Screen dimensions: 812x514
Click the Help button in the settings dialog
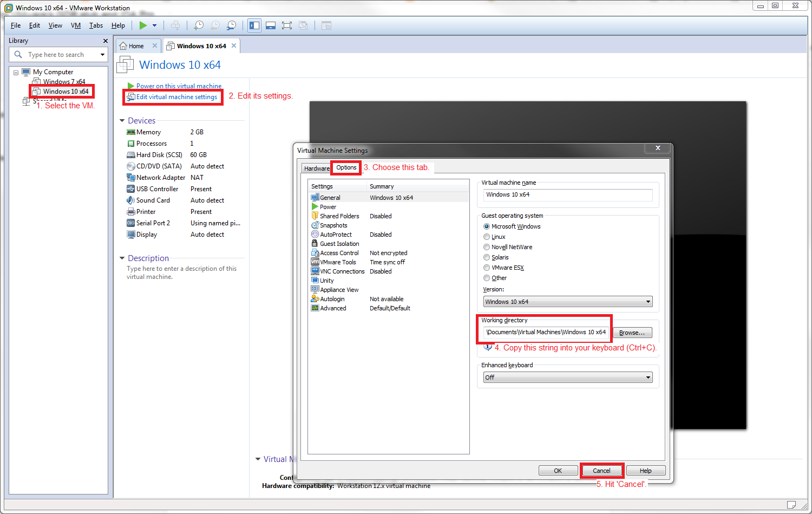pos(646,471)
